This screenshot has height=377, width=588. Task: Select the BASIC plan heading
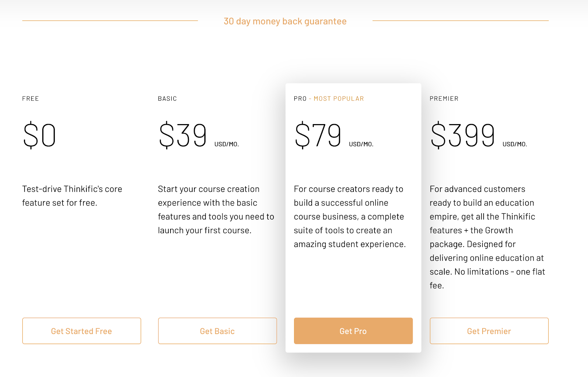(167, 98)
